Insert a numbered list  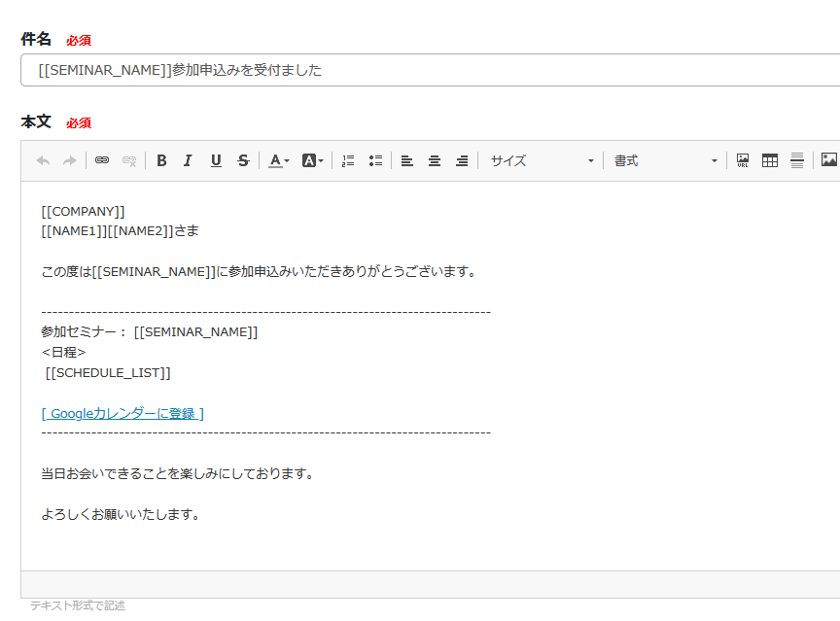click(348, 160)
